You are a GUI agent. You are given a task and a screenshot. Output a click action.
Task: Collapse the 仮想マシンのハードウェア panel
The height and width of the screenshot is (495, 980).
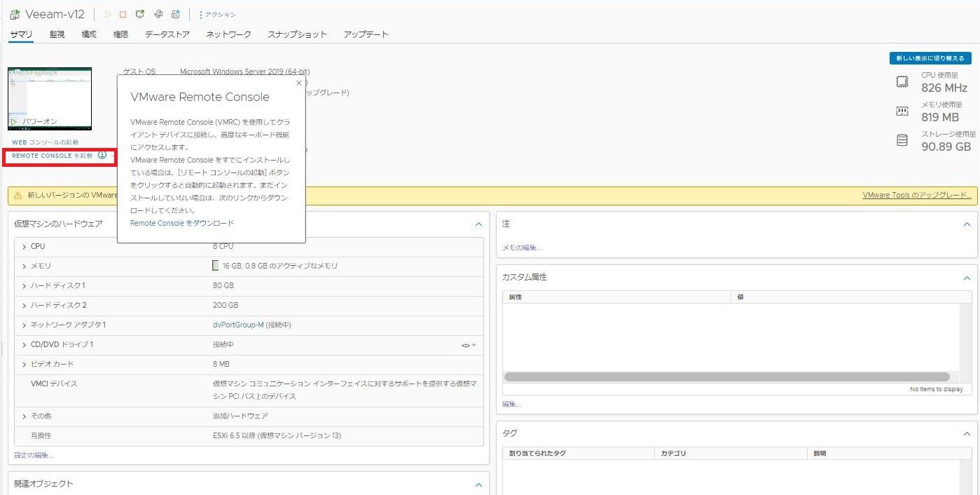[478, 224]
